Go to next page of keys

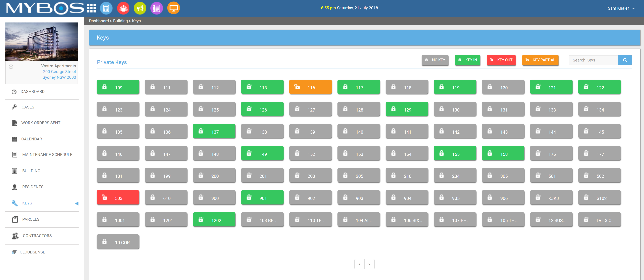coord(369,264)
